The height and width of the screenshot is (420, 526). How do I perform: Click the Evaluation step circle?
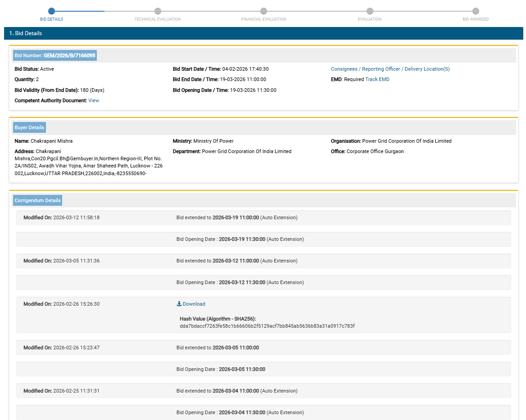coord(370,11)
